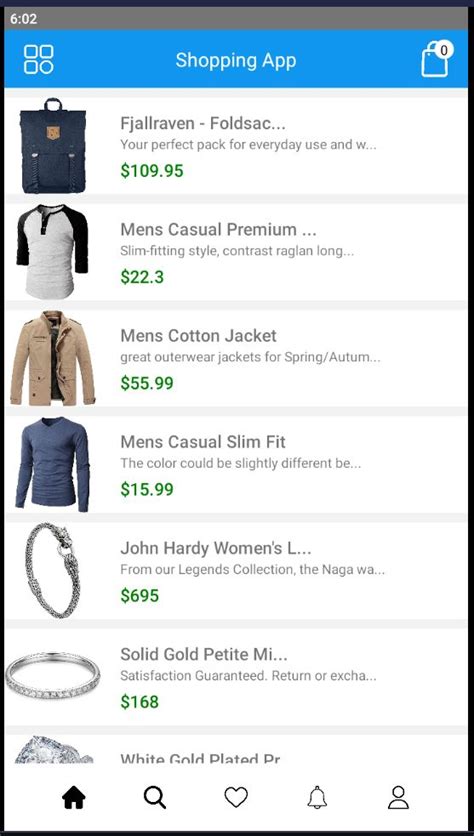The height and width of the screenshot is (836, 474).
Task: Open the White Gold Plated item
Action: tap(237, 749)
